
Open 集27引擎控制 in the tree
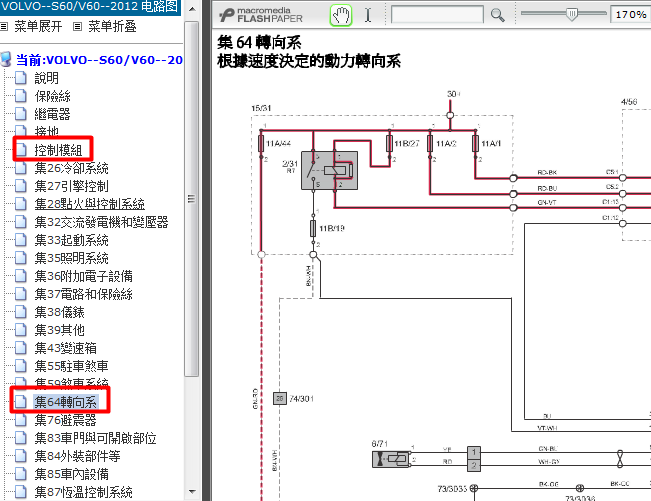pos(71,186)
